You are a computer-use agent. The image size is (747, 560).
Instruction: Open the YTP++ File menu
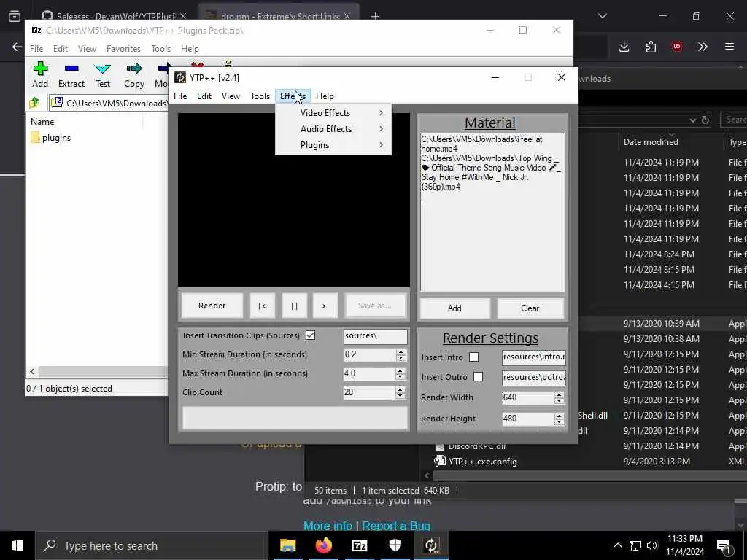[x=180, y=96]
